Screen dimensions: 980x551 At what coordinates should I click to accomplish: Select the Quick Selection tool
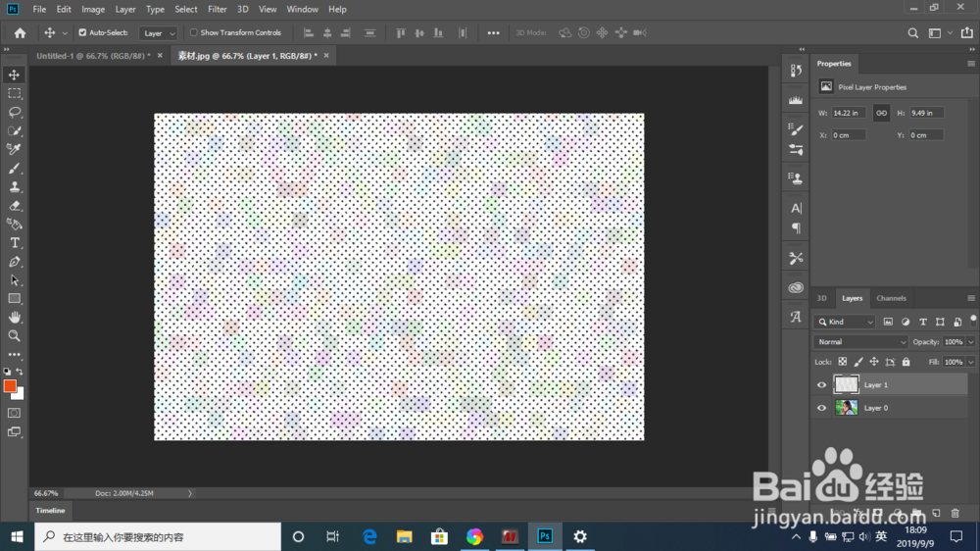tap(14, 130)
